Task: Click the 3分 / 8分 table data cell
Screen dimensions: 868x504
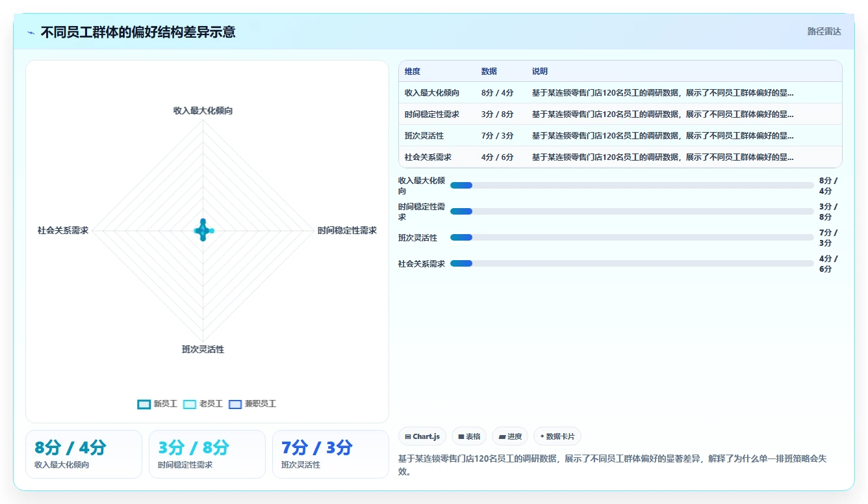Action: [x=498, y=114]
